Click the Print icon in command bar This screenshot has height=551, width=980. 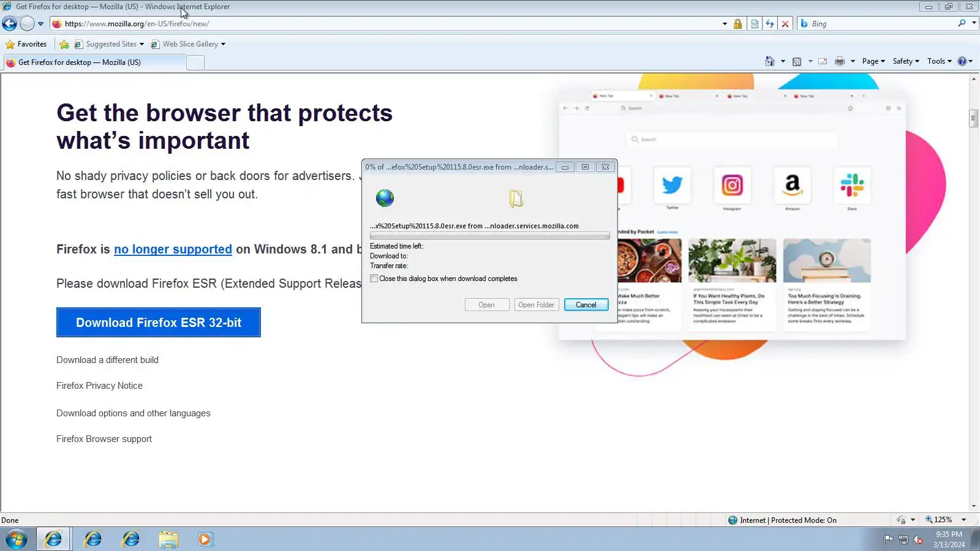840,61
